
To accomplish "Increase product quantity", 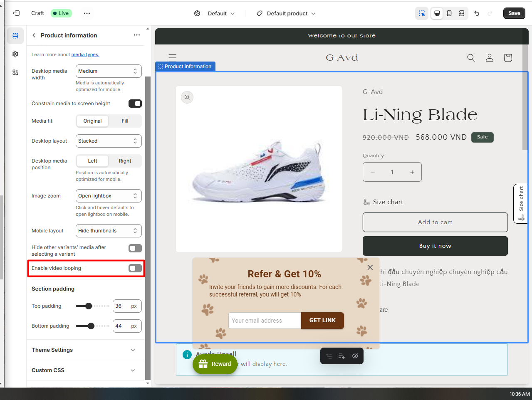I will (x=412, y=172).
